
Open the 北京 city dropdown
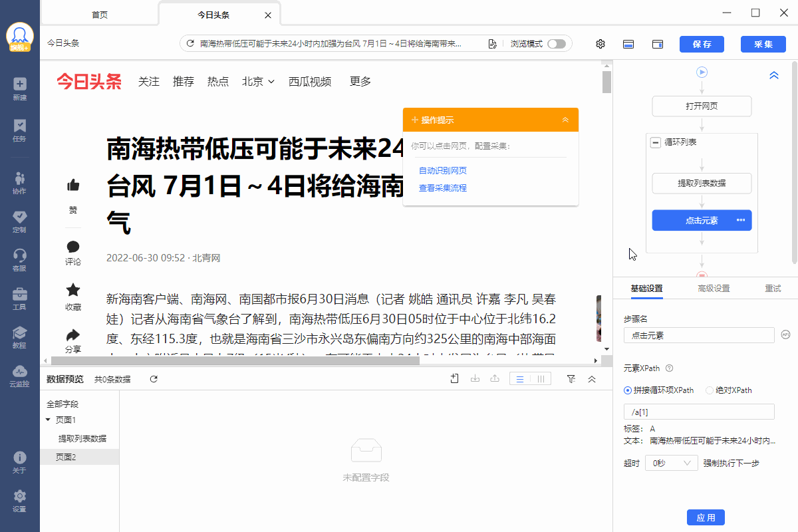click(258, 81)
